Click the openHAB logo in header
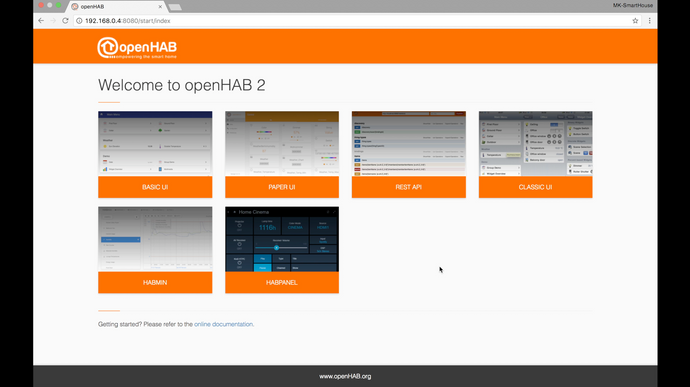Viewport: 690px width, 387px height. coord(137,48)
